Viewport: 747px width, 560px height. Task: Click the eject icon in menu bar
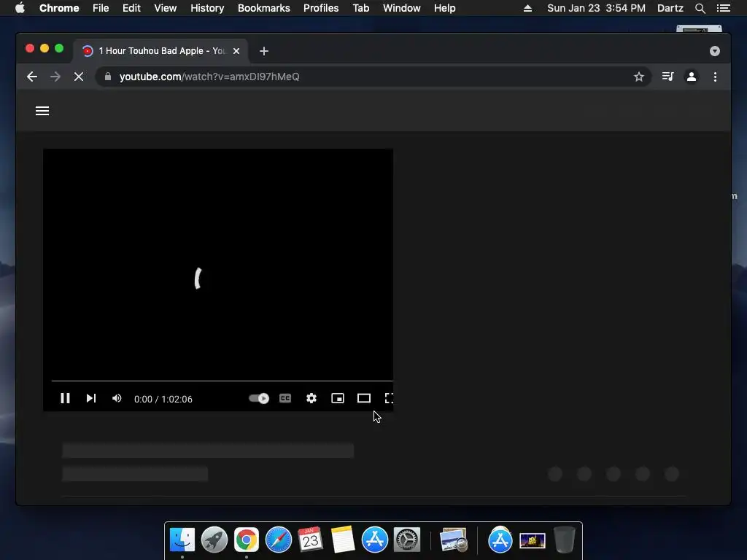click(527, 8)
